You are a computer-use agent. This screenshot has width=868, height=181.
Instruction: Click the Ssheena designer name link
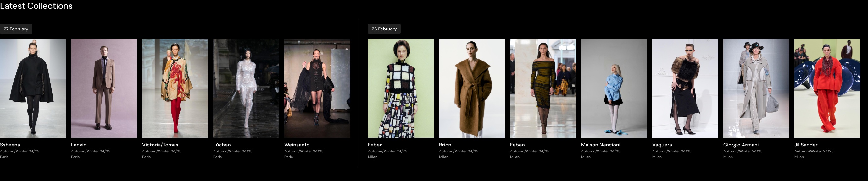pyautogui.click(x=10, y=145)
